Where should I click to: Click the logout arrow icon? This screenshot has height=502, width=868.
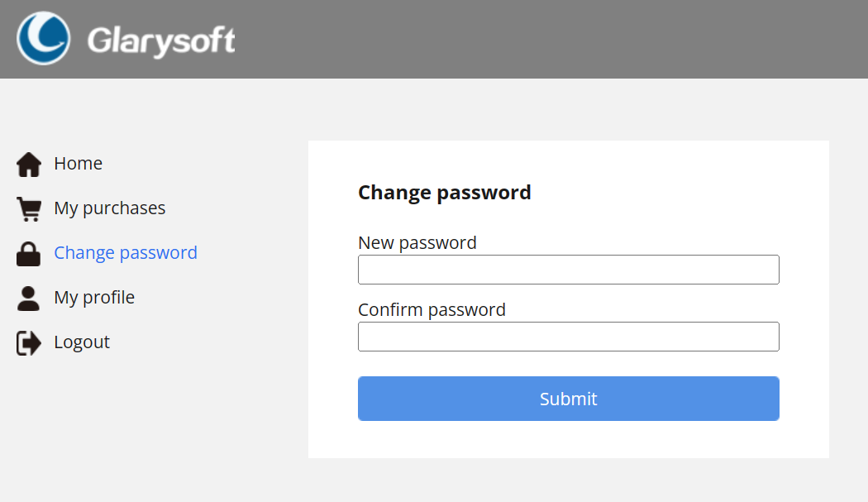pyautogui.click(x=28, y=342)
